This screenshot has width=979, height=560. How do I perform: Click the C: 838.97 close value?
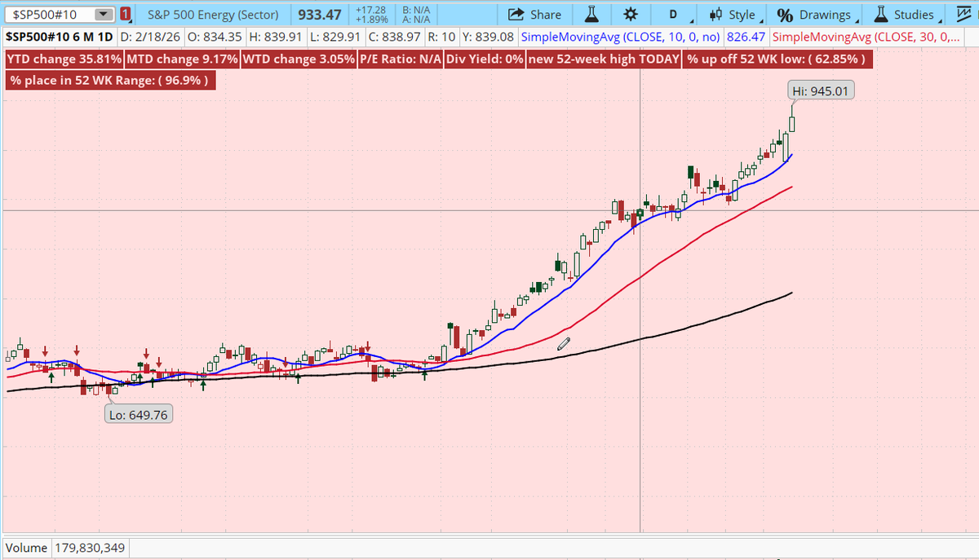(x=396, y=37)
